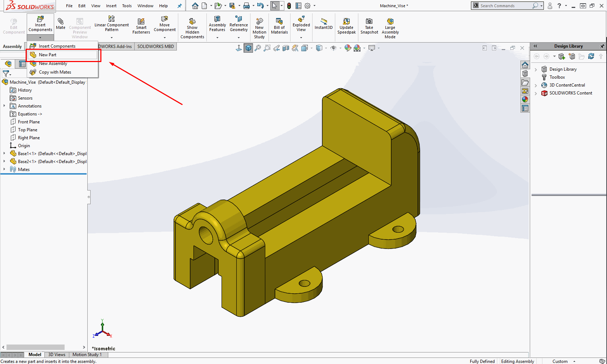Choose Copy with Mates from the menu
Screen dimensions: 607x364
click(55, 72)
